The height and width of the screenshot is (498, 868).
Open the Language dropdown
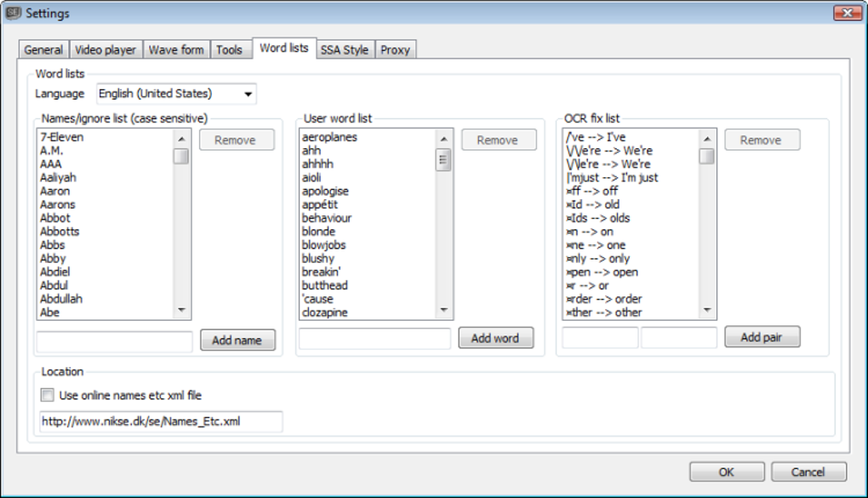point(176,94)
